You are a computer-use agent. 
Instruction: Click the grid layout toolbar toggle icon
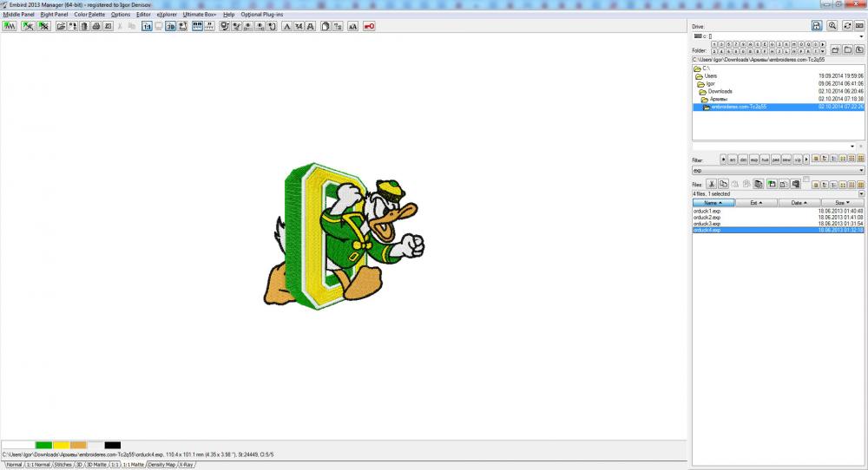tap(198, 26)
